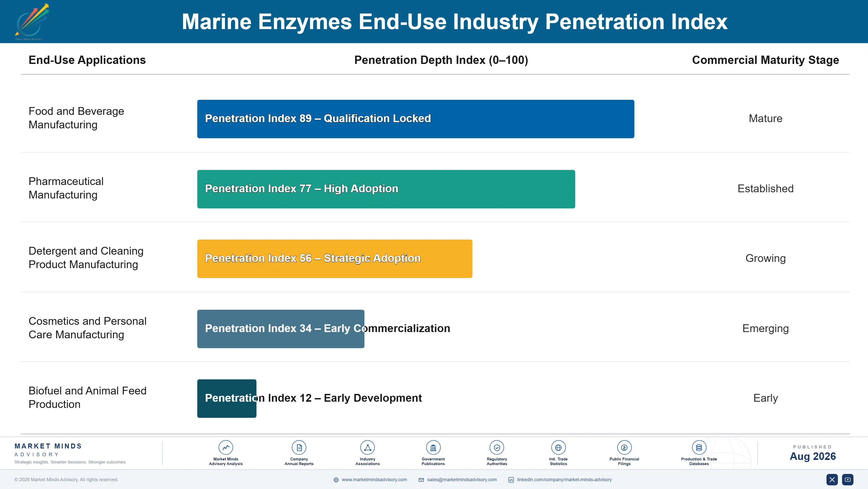Click the slide title 'Marine Enzymes End-Use Industry Penetration Index'

click(455, 22)
